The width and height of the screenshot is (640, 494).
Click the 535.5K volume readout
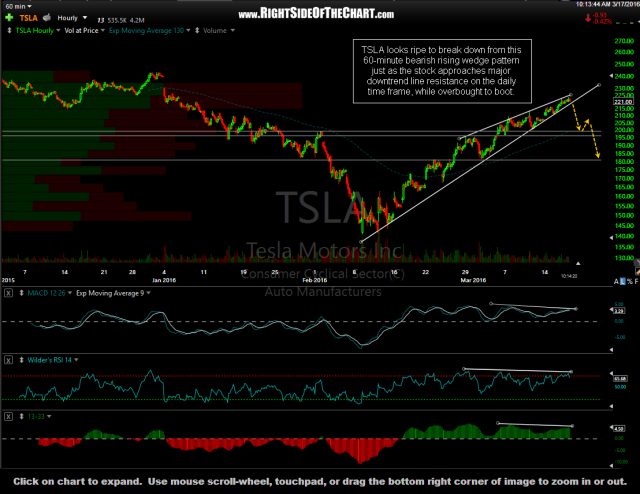click(117, 20)
